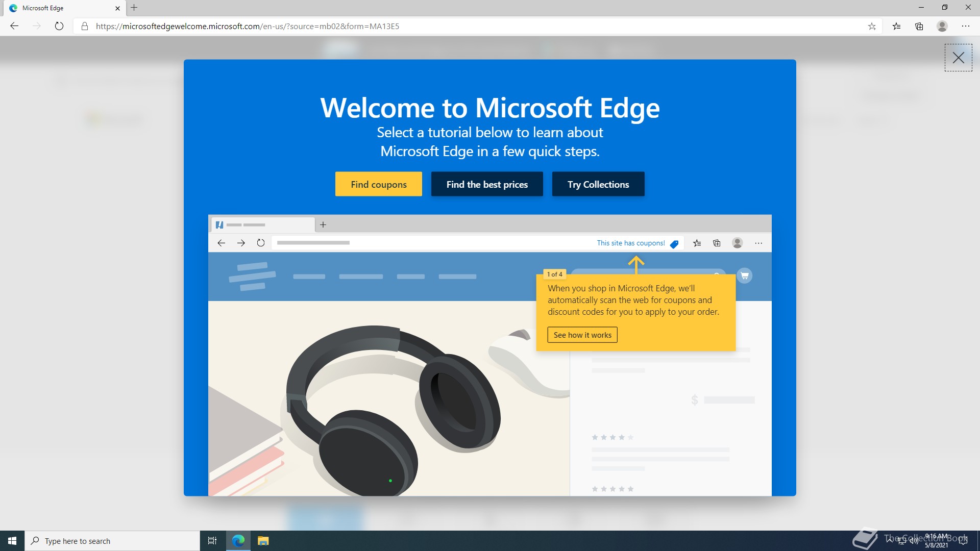Viewport: 980px width, 551px height.
Task: Add this page to favorites star
Action: coord(872,26)
